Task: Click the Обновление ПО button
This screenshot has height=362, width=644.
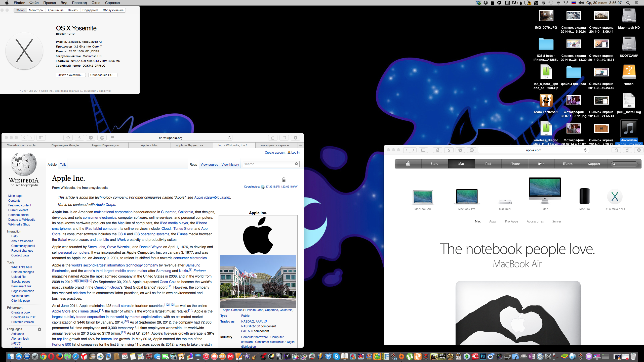Action: (x=103, y=75)
